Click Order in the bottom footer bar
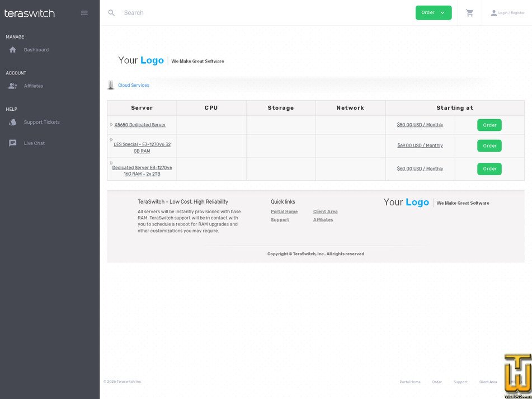532x399 pixels. [x=437, y=382]
